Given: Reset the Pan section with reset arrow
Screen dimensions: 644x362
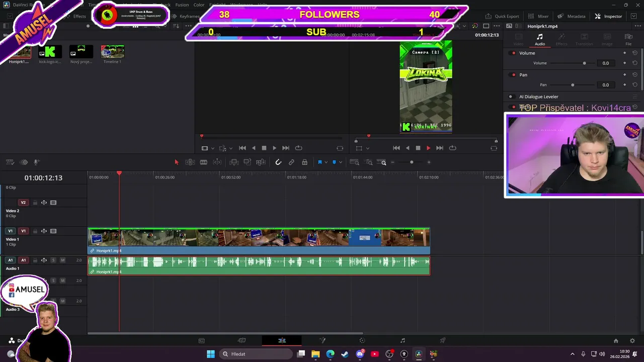Looking at the screenshot, I should [634, 74].
